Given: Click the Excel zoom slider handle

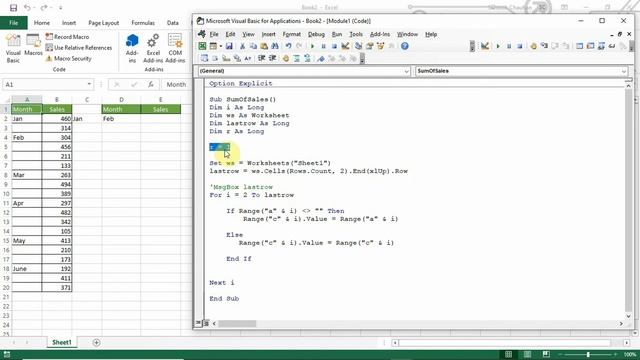Looking at the screenshot, I should [588, 354].
